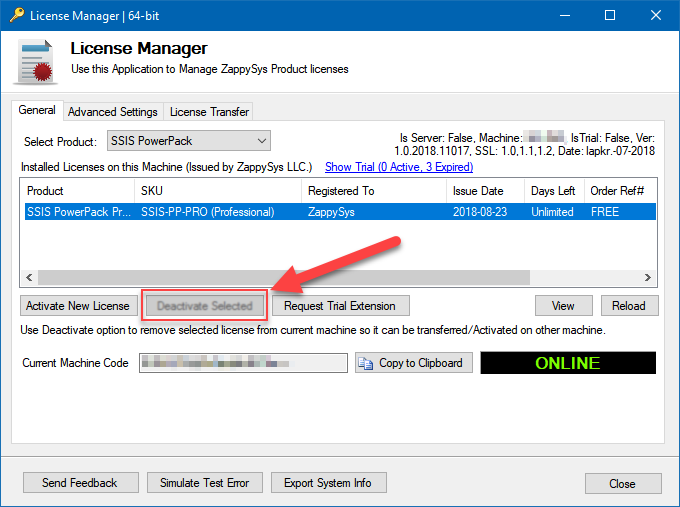Viewport: 680px width, 507px height.
Task: Click the right scroll arrow in license list
Action: tap(647, 277)
